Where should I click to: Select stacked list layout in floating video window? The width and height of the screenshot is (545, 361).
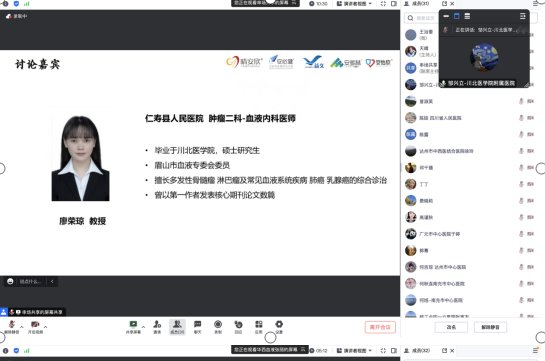pos(467,16)
